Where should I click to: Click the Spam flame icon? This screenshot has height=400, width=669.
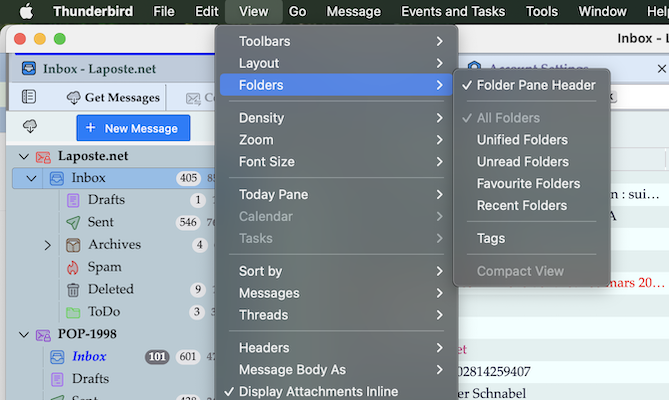coord(73,267)
